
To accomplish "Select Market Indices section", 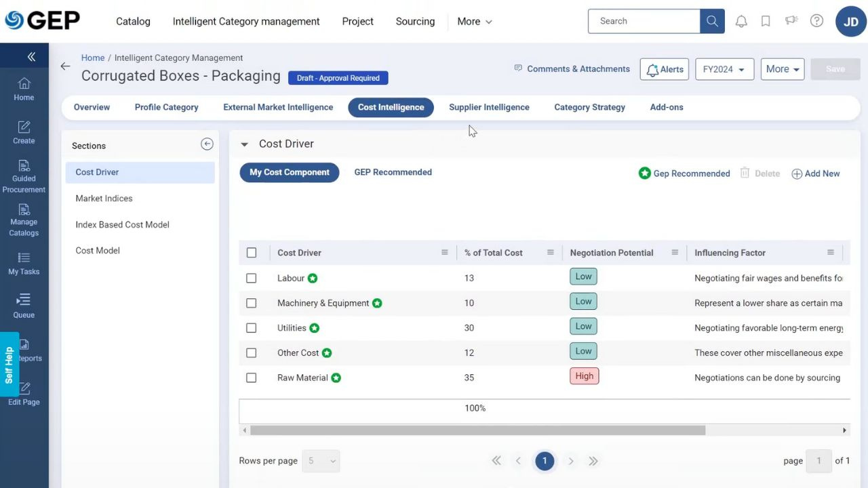I will click(140, 199).
